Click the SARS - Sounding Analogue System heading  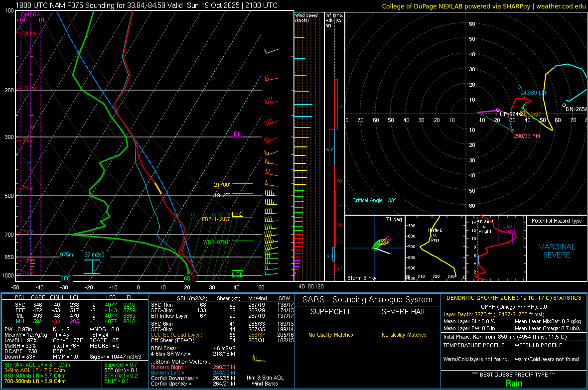[368, 300]
